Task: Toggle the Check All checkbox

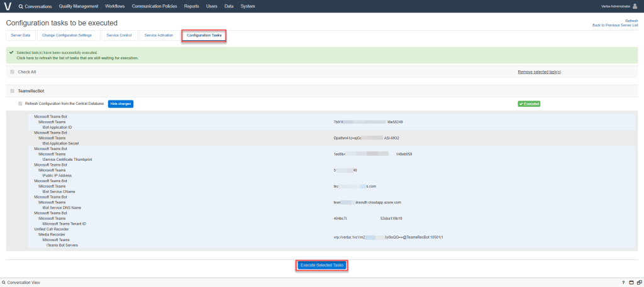Action: [12, 72]
